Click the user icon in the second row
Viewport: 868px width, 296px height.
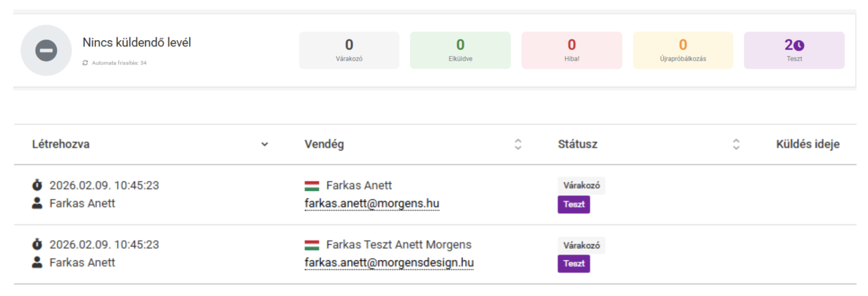tap(37, 262)
